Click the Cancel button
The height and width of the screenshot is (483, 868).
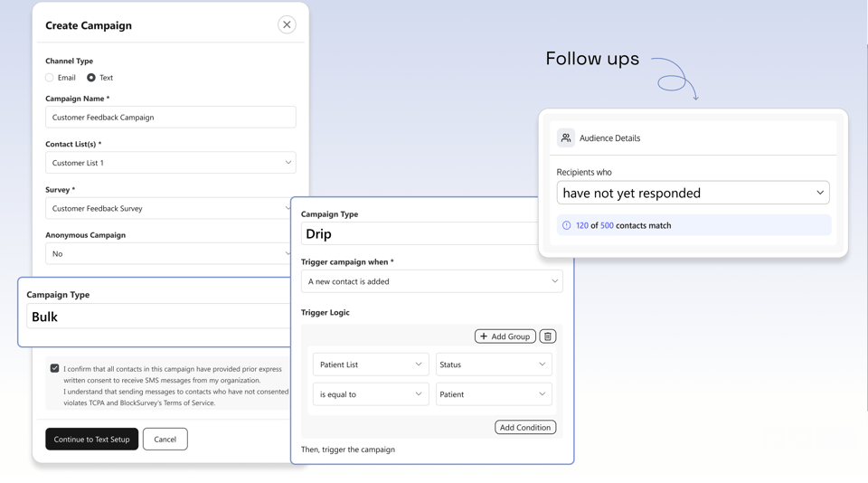click(165, 440)
